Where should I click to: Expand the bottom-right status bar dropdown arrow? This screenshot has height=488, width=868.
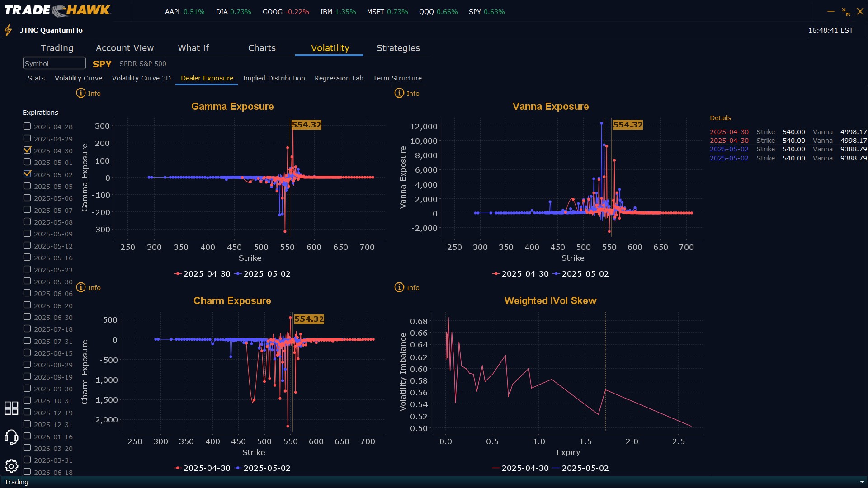(x=862, y=482)
